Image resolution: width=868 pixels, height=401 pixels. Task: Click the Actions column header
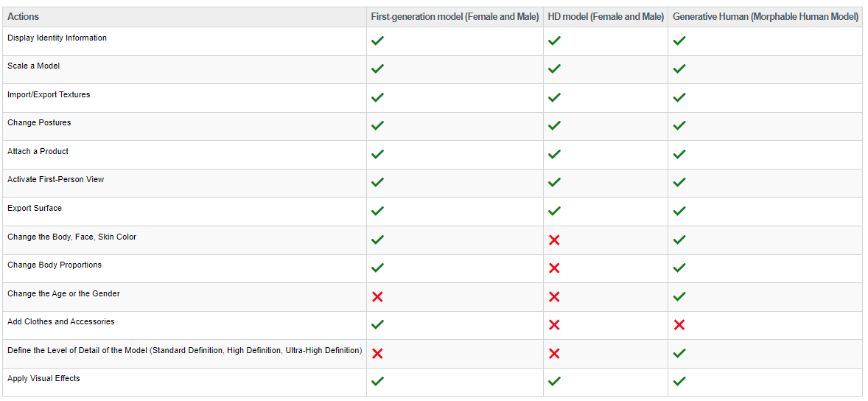pyautogui.click(x=24, y=17)
